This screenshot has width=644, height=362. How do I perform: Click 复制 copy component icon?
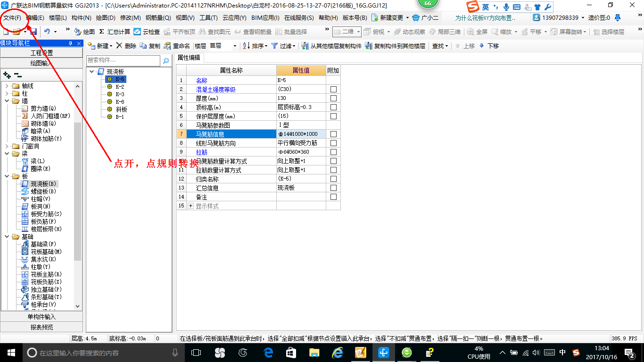pyautogui.click(x=150, y=46)
